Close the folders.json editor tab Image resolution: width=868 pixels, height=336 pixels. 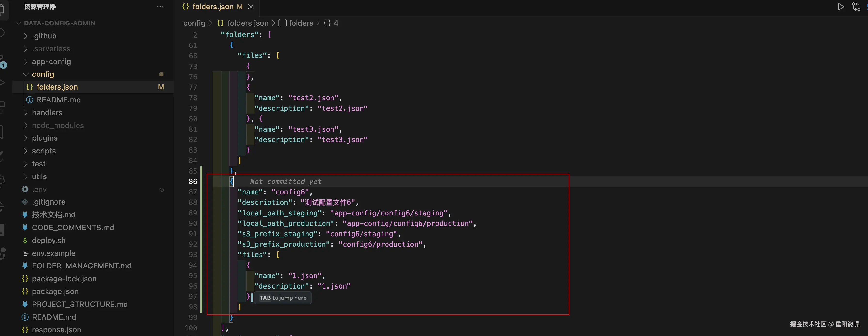pyautogui.click(x=251, y=7)
